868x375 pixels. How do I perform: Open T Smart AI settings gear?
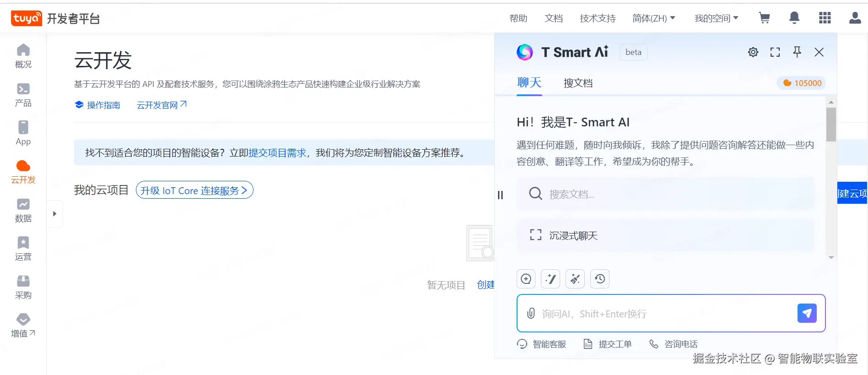tap(753, 52)
